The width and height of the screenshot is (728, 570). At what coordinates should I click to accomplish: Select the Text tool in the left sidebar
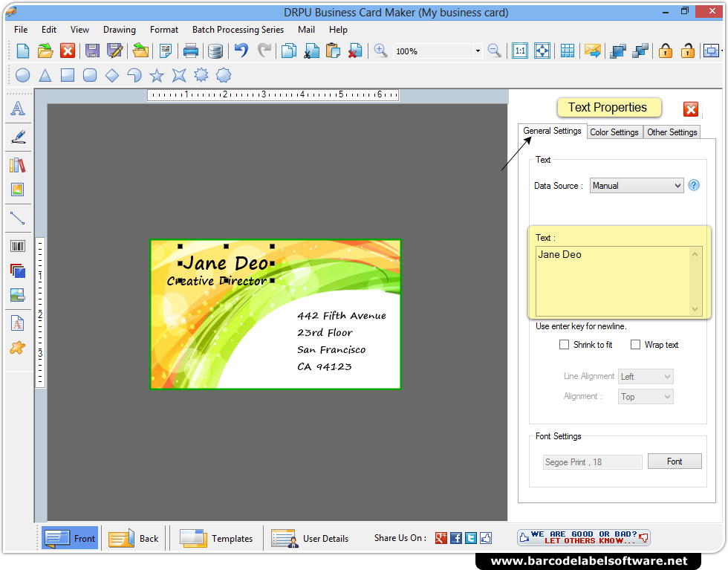[x=18, y=109]
